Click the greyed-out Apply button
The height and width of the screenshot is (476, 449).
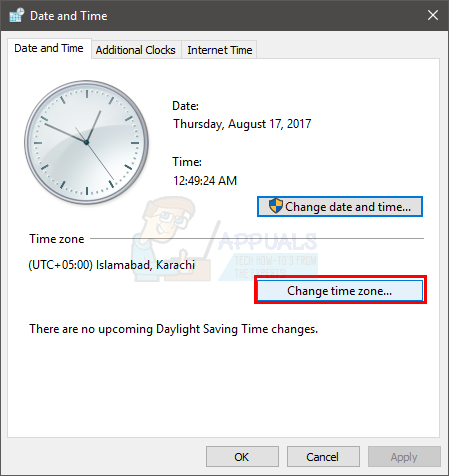tap(404, 457)
